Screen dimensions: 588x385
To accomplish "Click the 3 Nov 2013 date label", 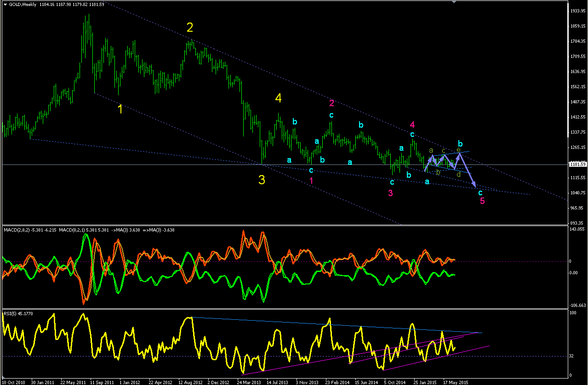I will click(x=307, y=382).
